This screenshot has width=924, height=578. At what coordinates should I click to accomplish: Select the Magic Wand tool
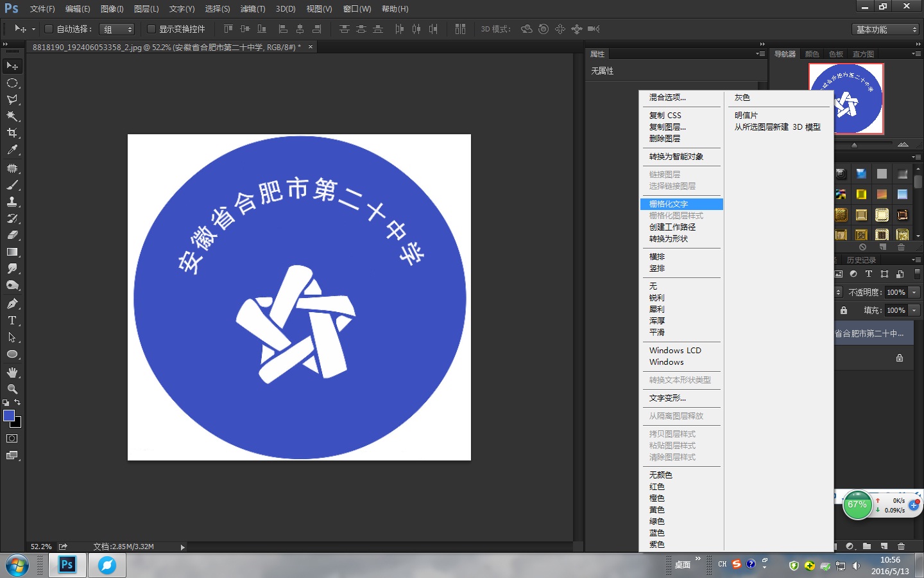[x=12, y=116]
